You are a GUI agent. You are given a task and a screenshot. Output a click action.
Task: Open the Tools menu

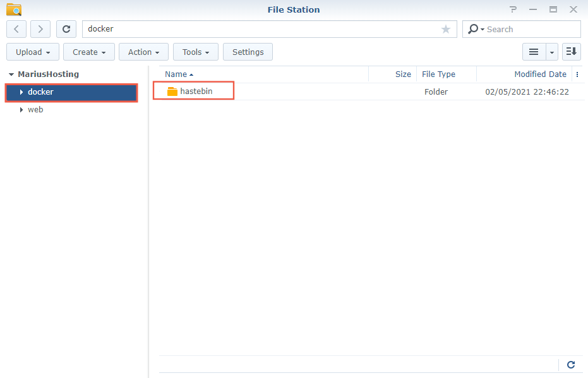tap(195, 51)
